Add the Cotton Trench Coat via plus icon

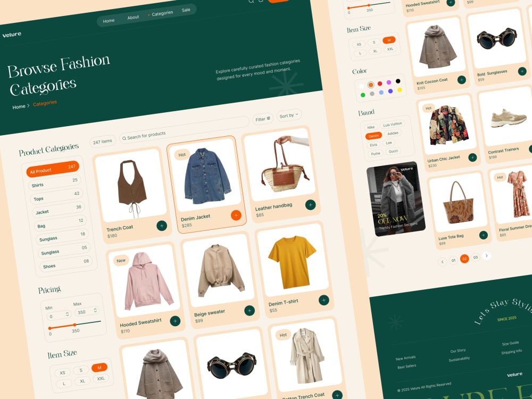[x=337, y=395]
